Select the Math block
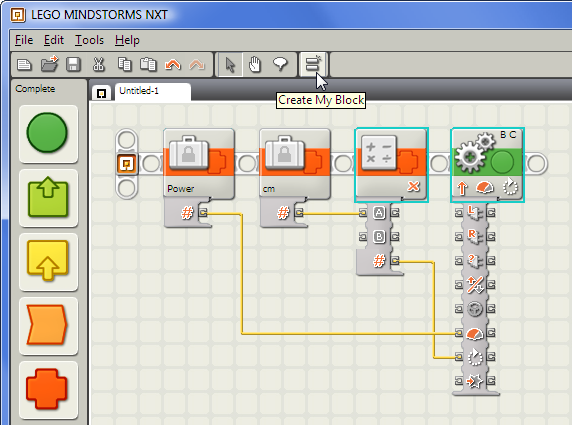The width and height of the screenshot is (572, 425). [391, 164]
